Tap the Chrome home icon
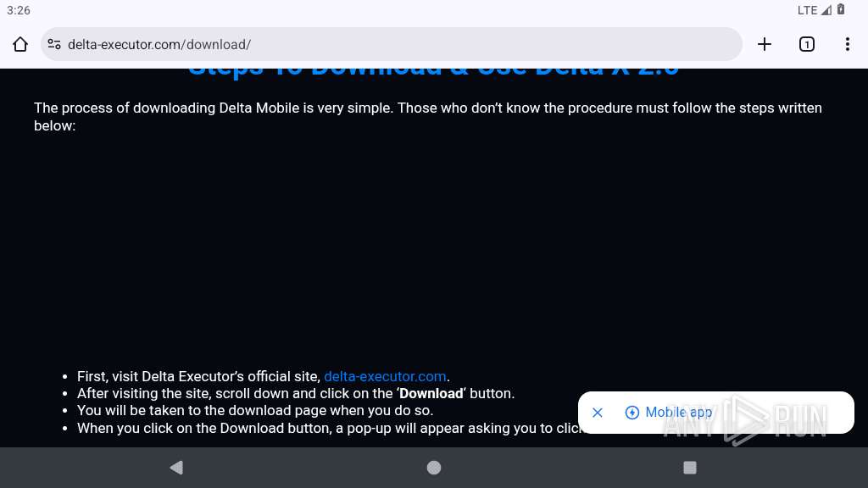Image resolution: width=868 pixels, height=488 pixels. click(x=20, y=44)
